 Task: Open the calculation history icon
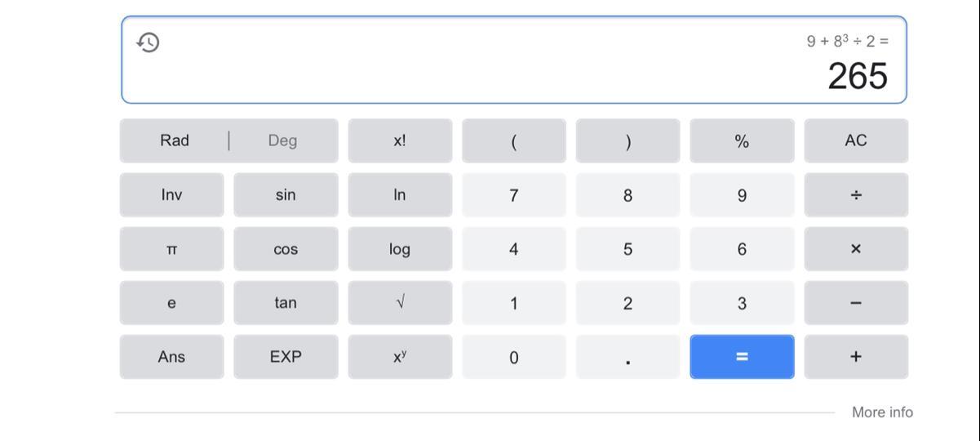148,42
